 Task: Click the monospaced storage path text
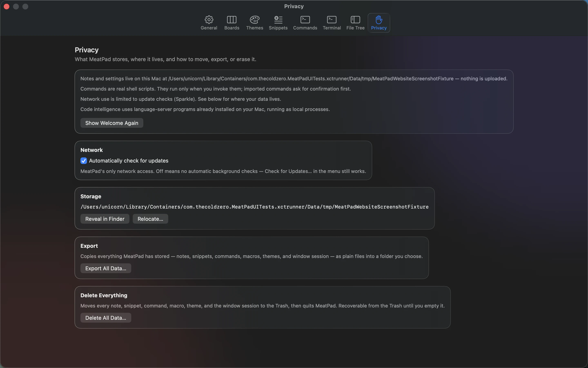[254, 207]
